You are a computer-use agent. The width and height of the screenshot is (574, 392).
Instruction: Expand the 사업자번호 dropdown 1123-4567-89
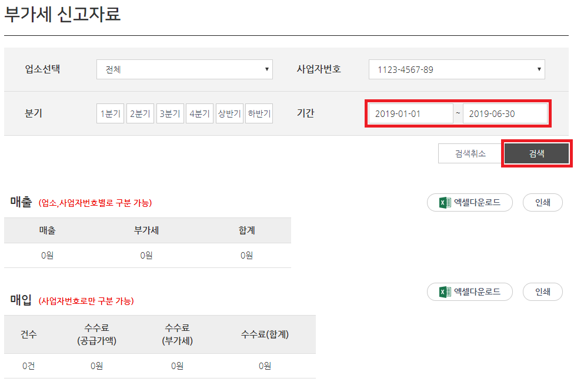tap(456, 69)
